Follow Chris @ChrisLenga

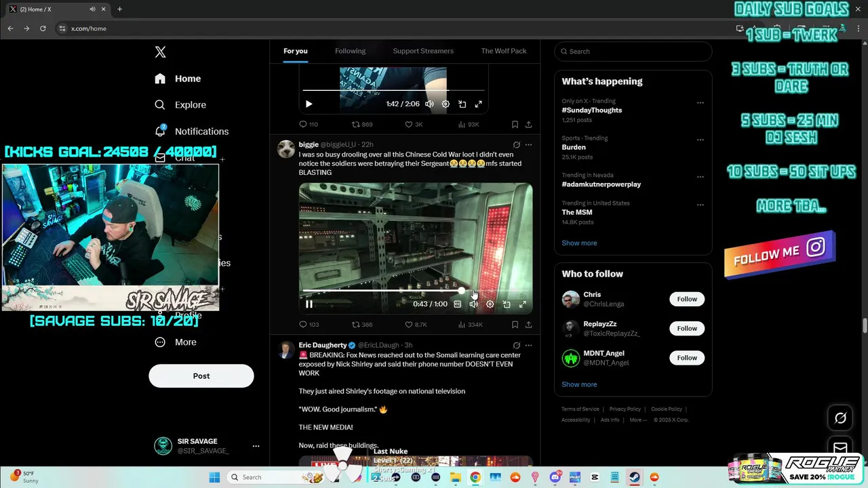point(687,300)
